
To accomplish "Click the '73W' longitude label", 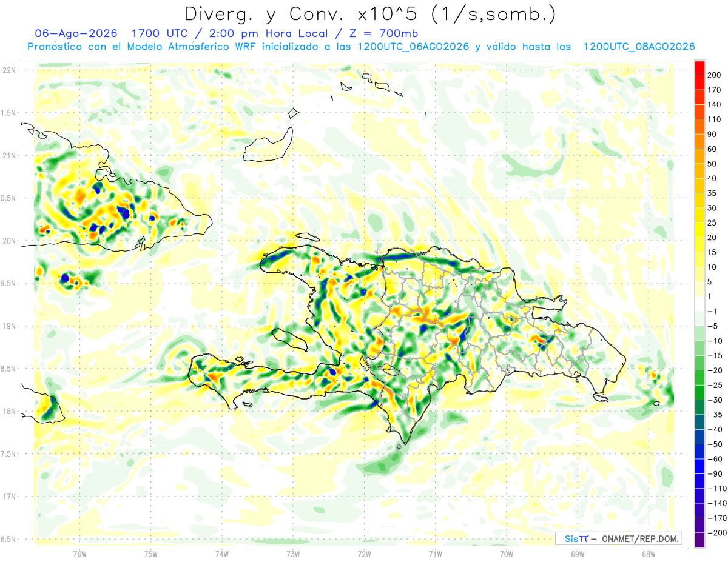I will tap(293, 554).
